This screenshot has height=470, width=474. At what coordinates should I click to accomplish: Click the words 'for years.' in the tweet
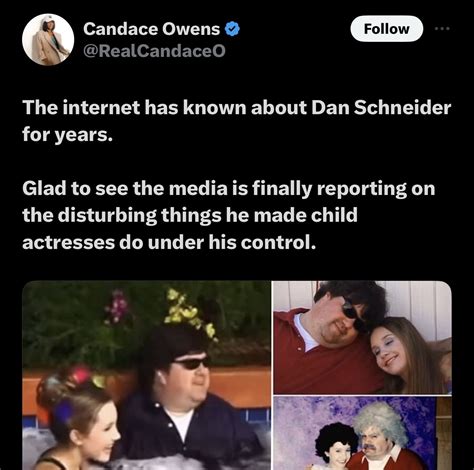click(68, 135)
